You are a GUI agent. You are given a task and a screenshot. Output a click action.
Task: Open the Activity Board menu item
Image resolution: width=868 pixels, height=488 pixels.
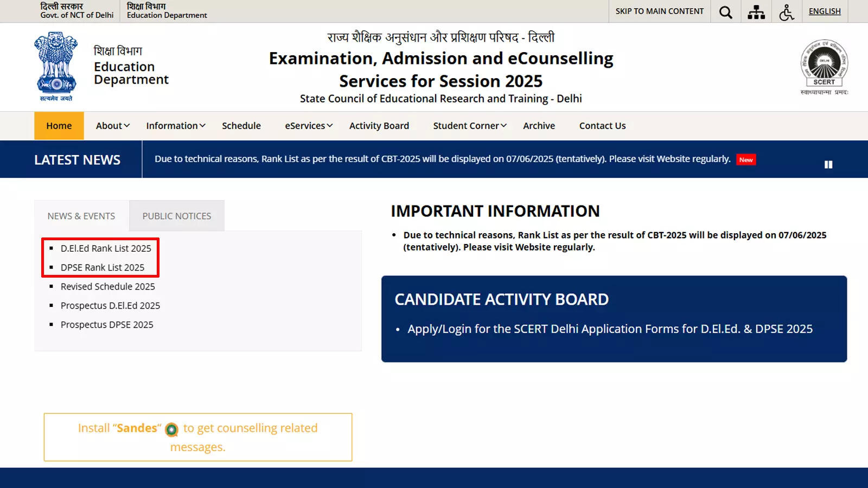pyautogui.click(x=379, y=125)
